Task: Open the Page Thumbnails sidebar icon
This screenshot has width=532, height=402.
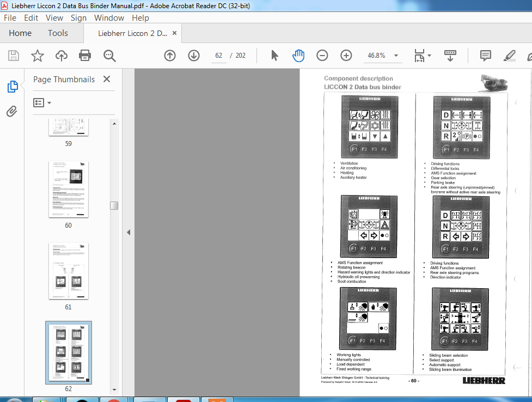Action: click(x=13, y=87)
